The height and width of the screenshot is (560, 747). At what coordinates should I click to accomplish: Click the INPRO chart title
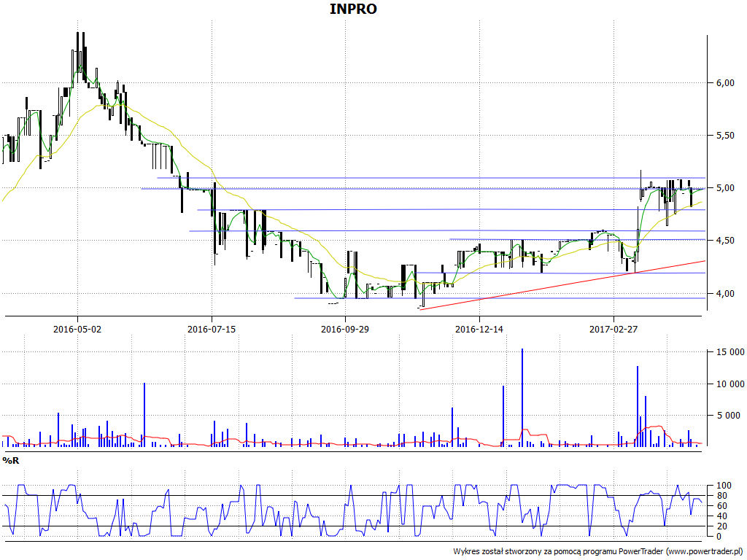[353, 9]
